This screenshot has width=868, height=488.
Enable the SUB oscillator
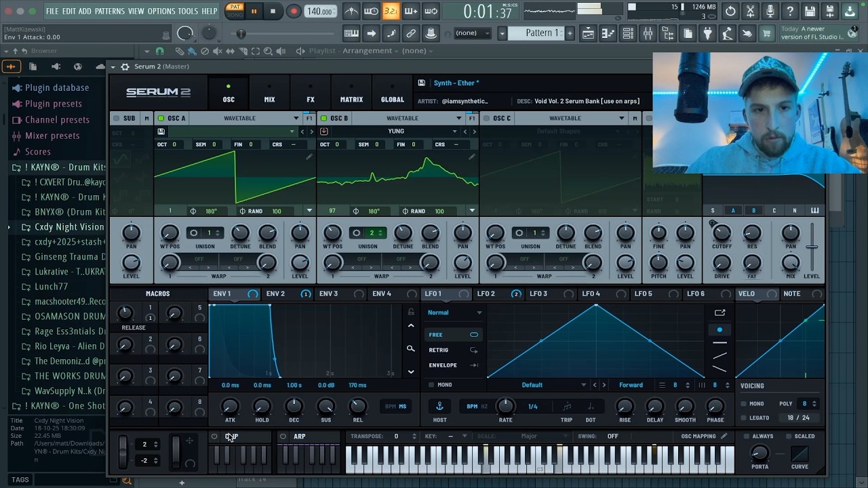[116, 118]
